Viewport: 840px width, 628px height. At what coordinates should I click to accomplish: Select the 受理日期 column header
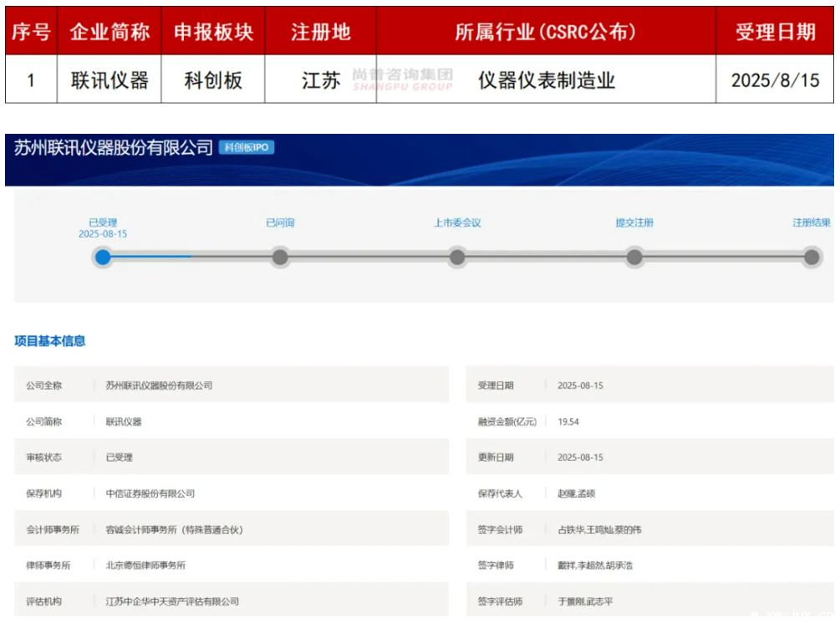[x=775, y=32]
